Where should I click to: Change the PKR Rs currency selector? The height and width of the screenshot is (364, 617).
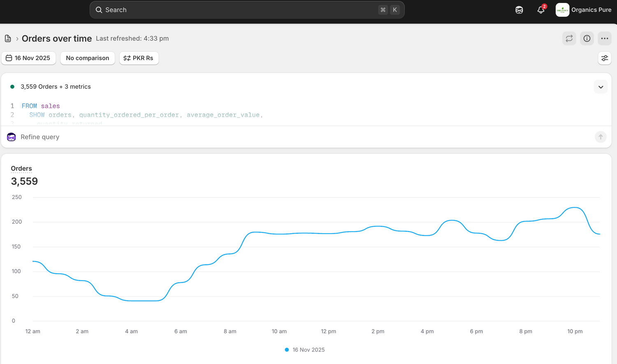click(139, 58)
